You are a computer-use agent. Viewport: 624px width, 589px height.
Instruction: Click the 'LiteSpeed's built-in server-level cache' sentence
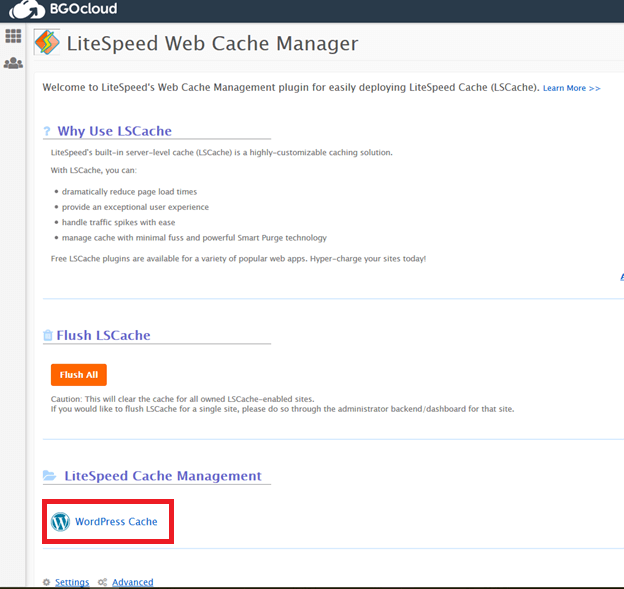pos(222,152)
